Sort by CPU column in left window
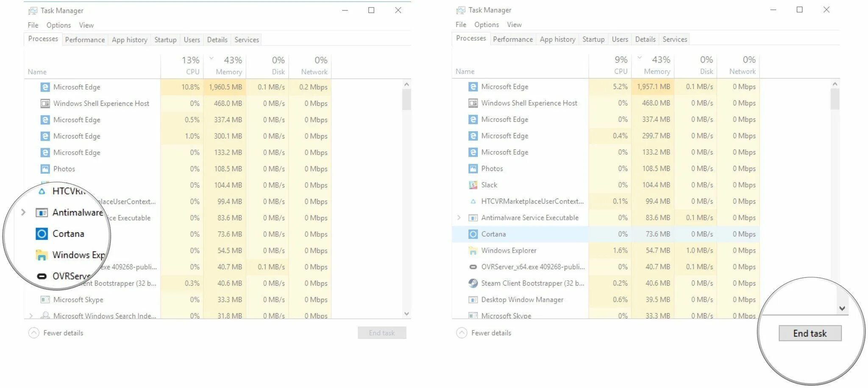The width and height of the screenshot is (868, 388). [x=182, y=66]
